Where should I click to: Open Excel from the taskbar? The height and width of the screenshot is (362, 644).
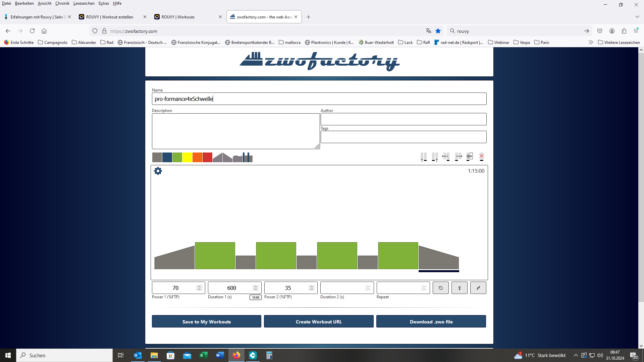[204, 355]
